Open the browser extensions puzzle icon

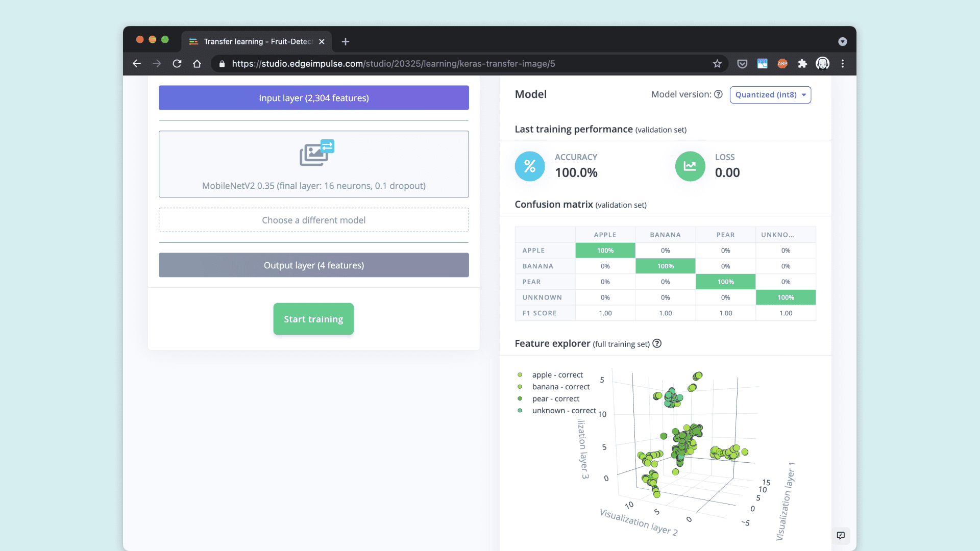[802, 64]
